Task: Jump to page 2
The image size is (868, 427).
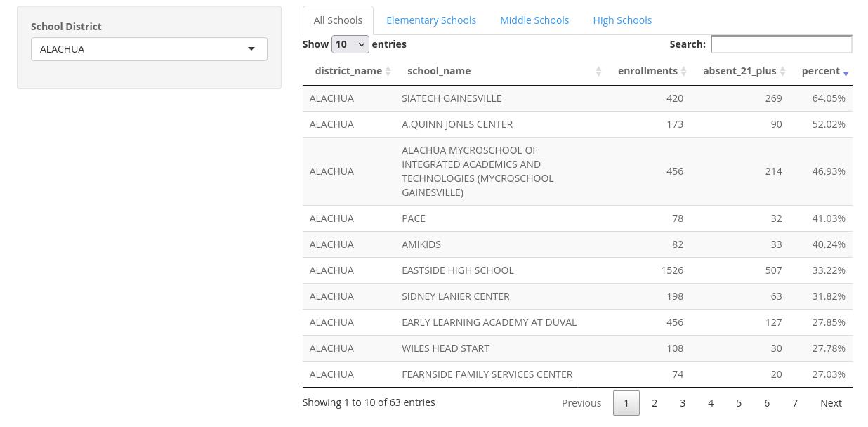Action: point(655,403)
